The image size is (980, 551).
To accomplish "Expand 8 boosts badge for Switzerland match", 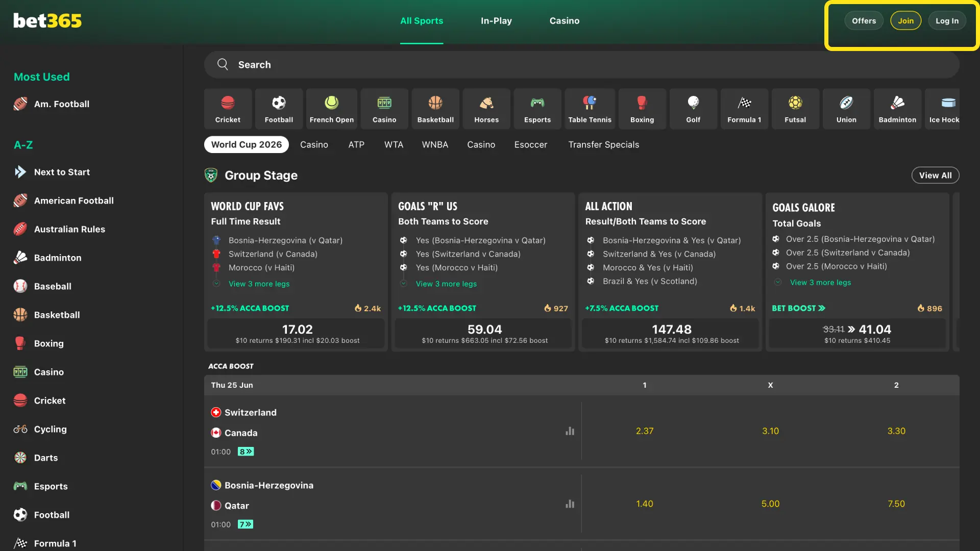I will 246,452.
